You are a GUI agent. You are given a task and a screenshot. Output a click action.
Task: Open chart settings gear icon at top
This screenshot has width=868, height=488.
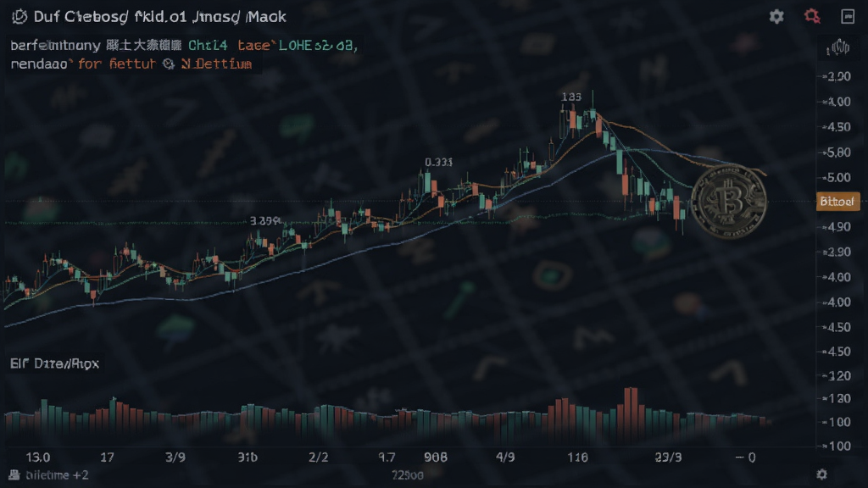[776, 17]
